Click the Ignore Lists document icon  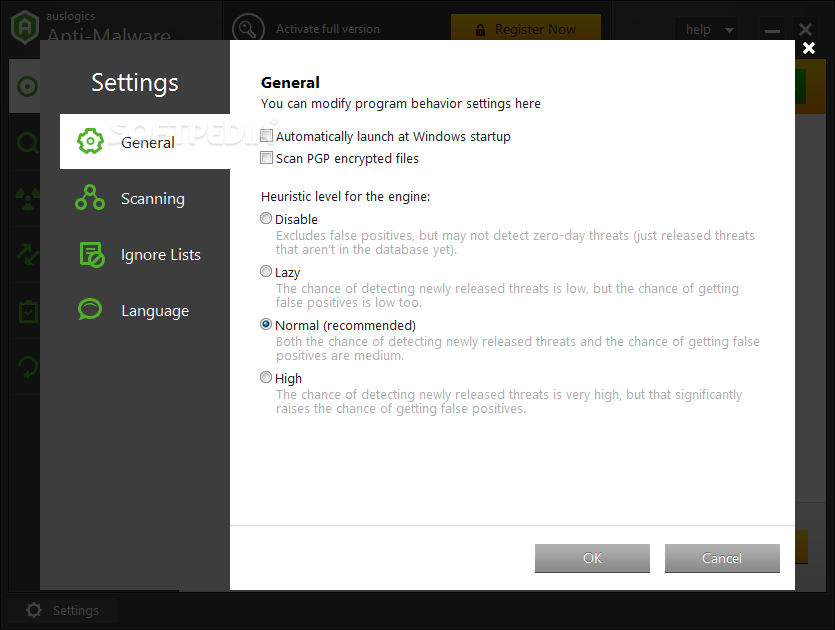(92, 254)
